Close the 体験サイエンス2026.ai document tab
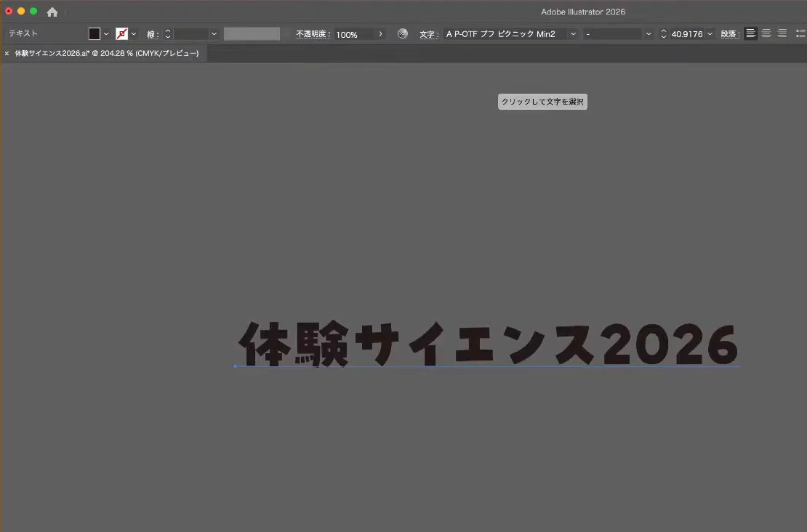This screenshot has height=532, width=807. 7,54
